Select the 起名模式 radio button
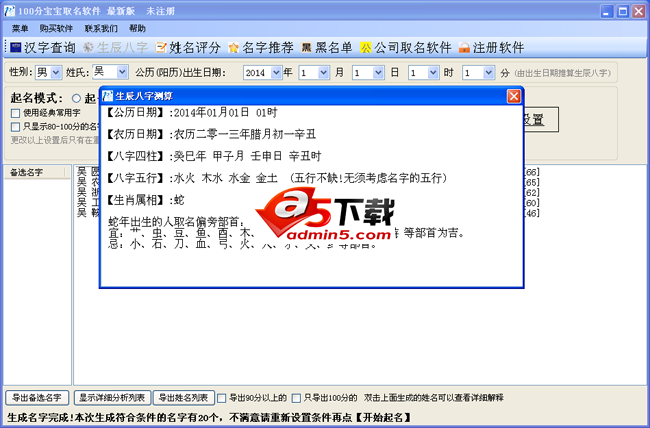This screenshot has height=428, width=650. tap(76, 98)
